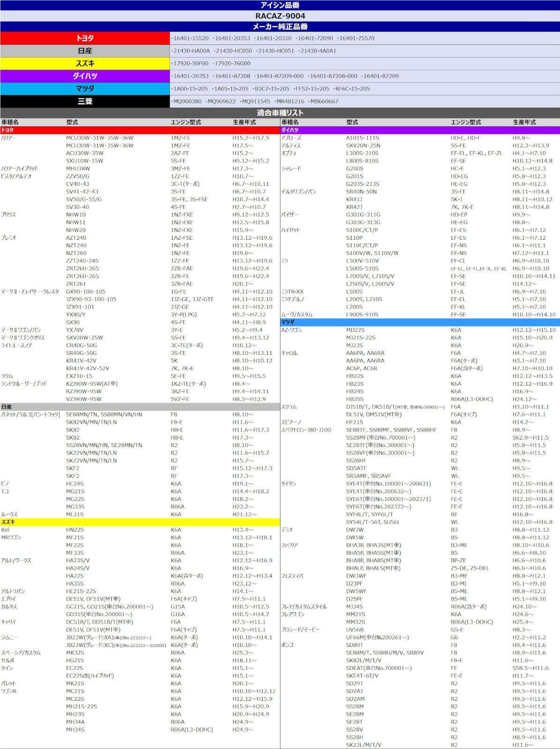560x749 pixels.
Task: Select the ミラTR-XX model name
Action: pyautogui.click(x=292, y=292)
